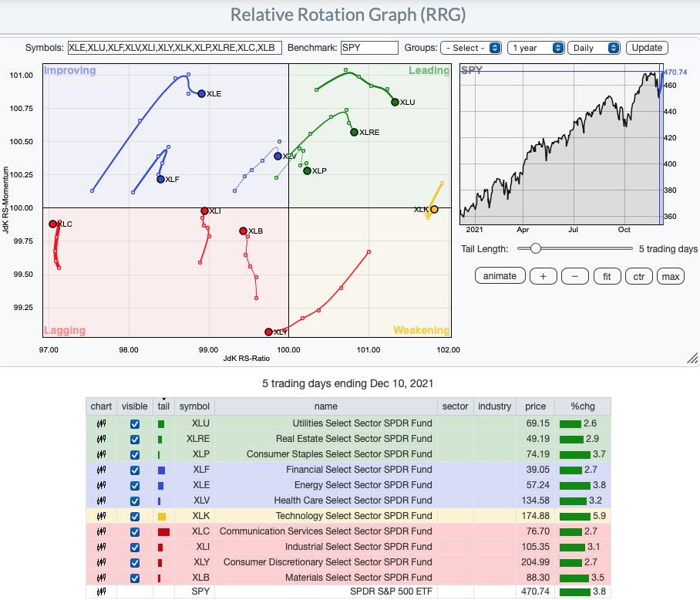Select the XLK yellow marker on graph

[x=434, y=209]
